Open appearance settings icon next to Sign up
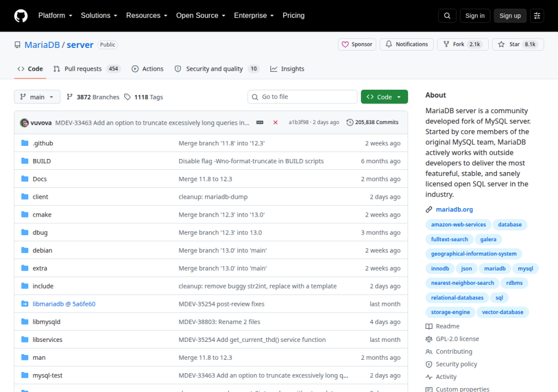Viewport: 558px width, 392px height. tap(537, 16)
